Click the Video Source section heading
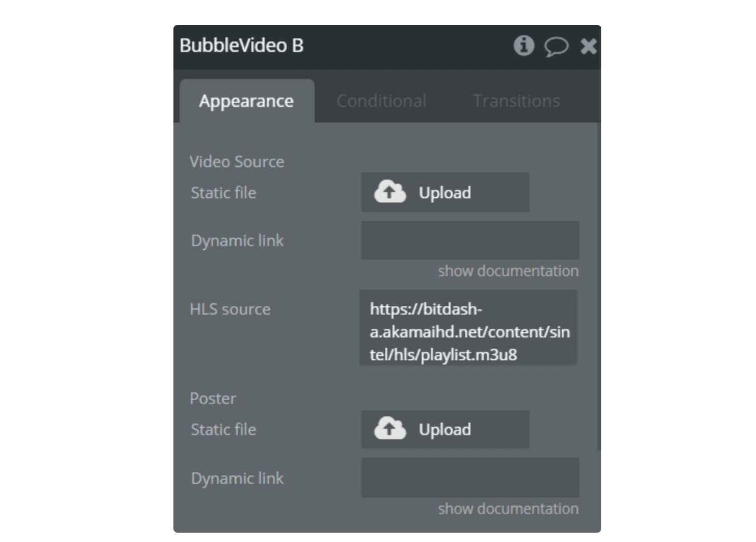Screen dimensions: 756x542 click(x=237, y=162)
